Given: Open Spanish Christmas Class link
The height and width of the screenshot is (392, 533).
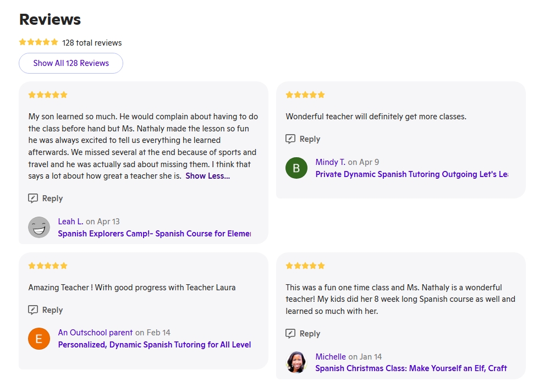Looking at the screenshot, I should [x=411, y=368].
